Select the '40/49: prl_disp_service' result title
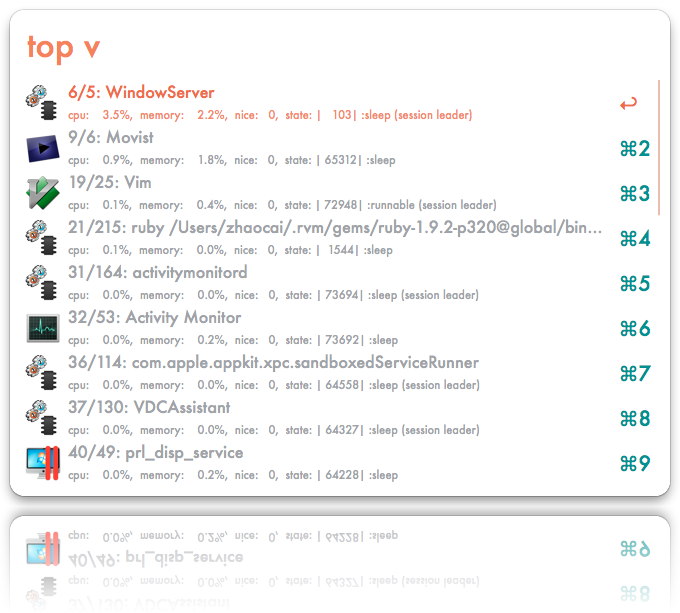The width and height of the screenshot is (680, 613). click(156, 453)
